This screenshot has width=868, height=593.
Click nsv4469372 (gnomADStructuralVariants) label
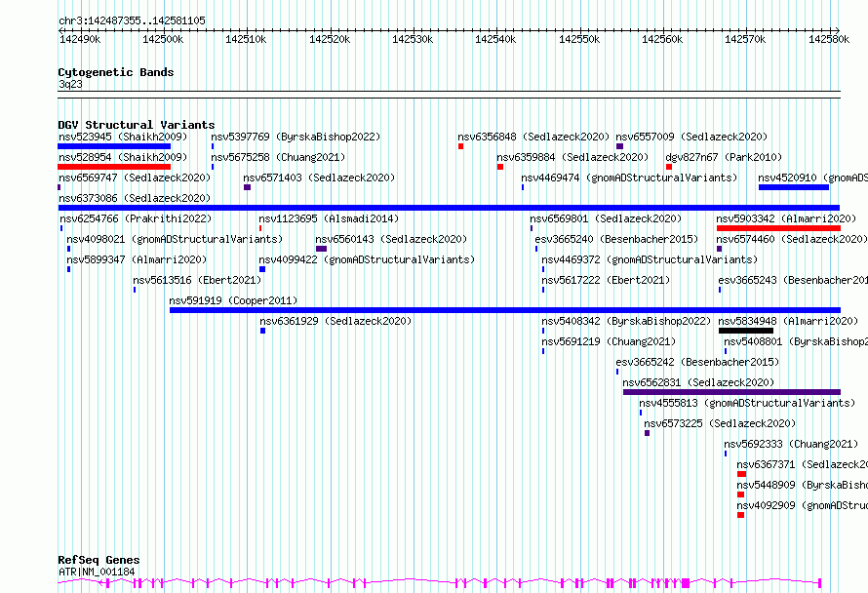[x=650, y=259]
